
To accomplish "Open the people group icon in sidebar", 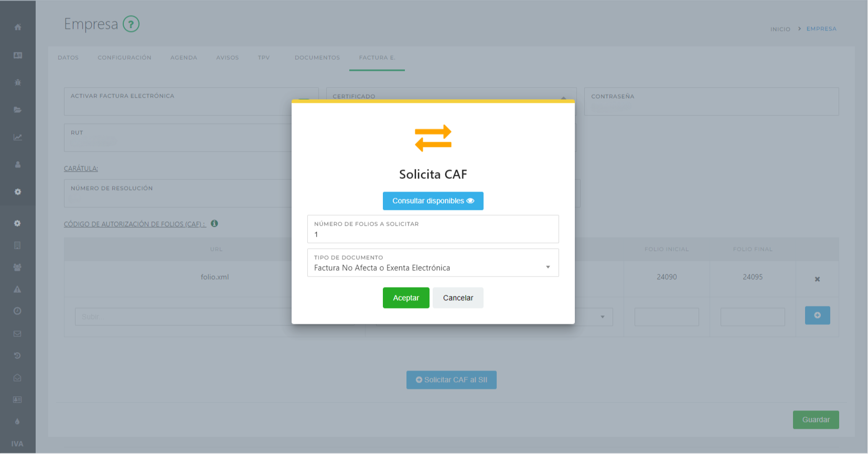I will 17,267.
